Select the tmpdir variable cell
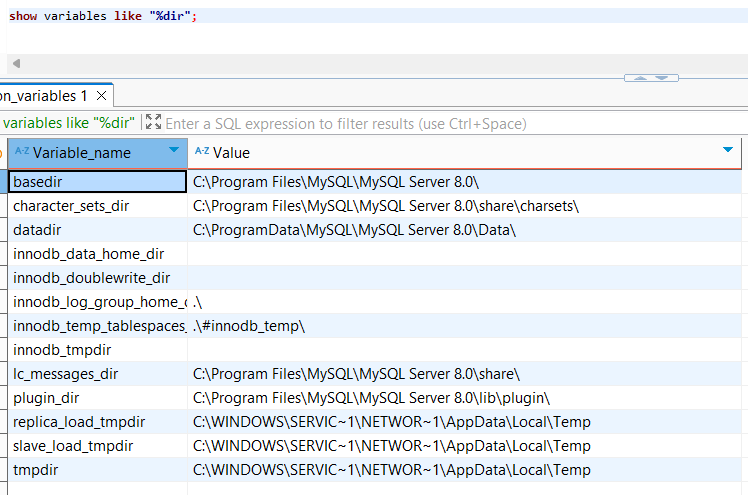 [x=98, y=470]
